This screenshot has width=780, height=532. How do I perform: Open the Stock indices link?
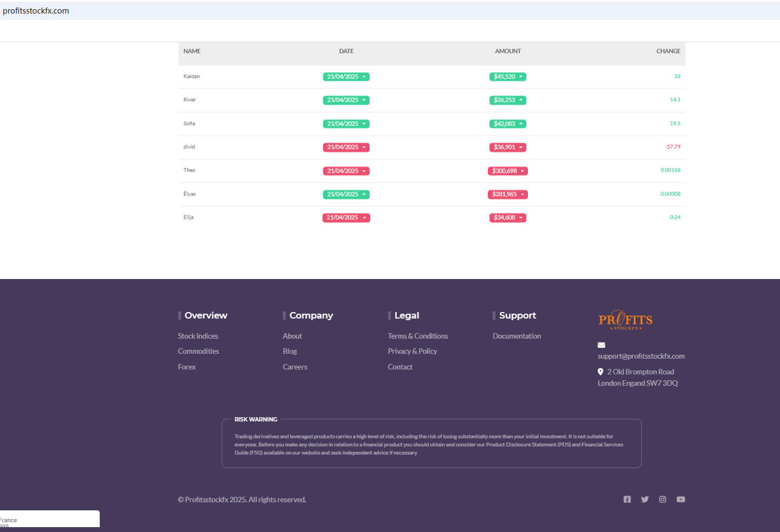coord(198,336)
